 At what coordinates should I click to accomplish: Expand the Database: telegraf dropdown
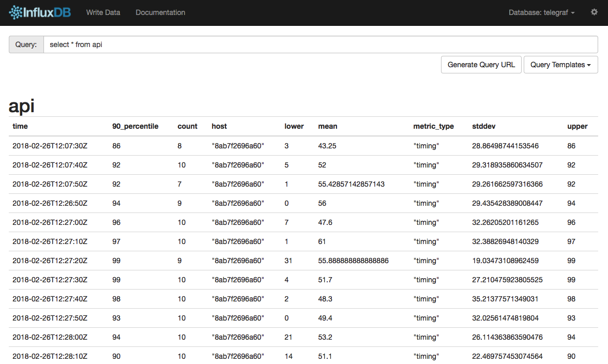(541, 12)
